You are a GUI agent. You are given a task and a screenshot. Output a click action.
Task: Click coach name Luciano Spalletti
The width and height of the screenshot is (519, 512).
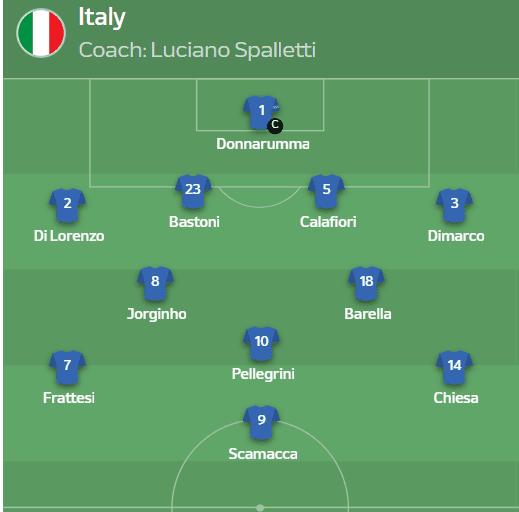click(x=233, y=50)
